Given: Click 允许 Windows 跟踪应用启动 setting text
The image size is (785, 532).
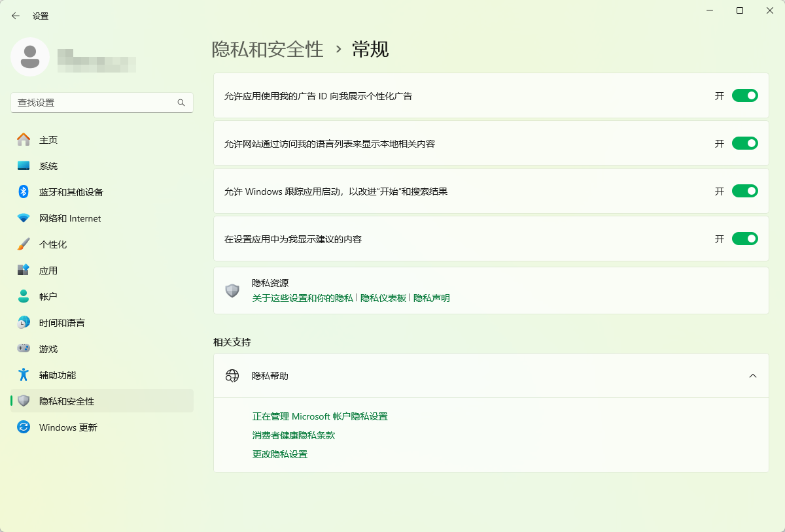Looking at the screenshot, I should pos(336,191).
